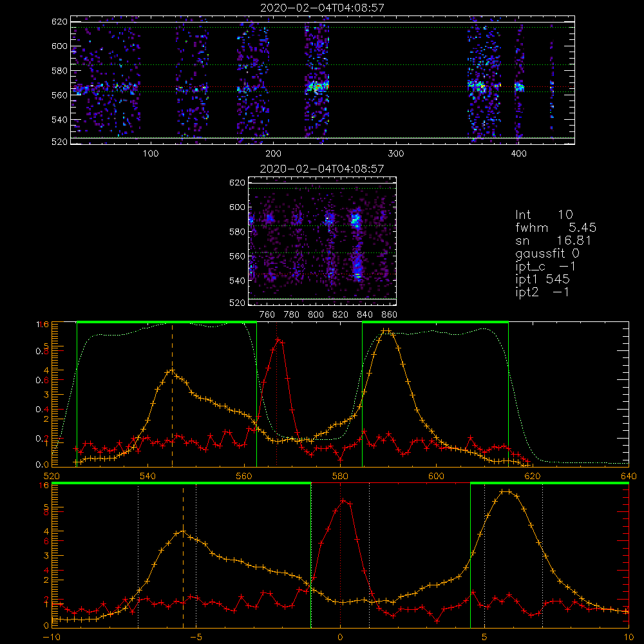The width and height of the screenshot is (644, 644).
Task: Click the right thick green bar atop bottom plot
Action: pyautogui.click(x=549, y=484)
